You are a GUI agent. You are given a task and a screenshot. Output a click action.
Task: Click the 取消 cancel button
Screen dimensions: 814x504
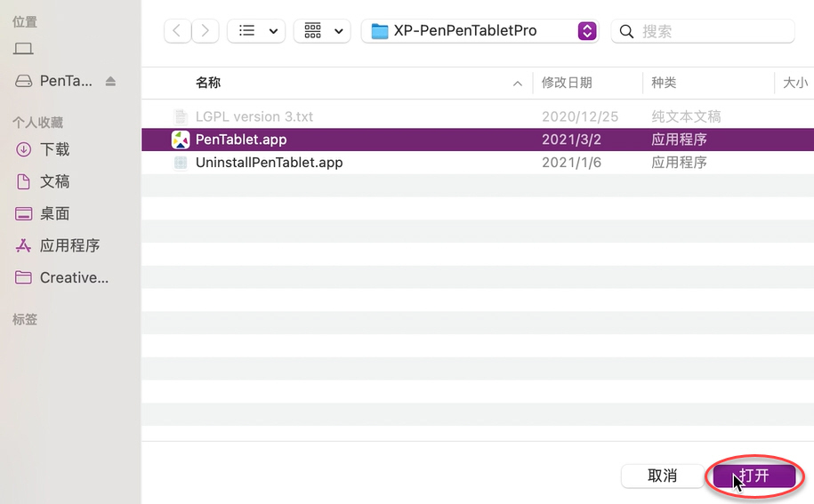click(x=663, y=476)
